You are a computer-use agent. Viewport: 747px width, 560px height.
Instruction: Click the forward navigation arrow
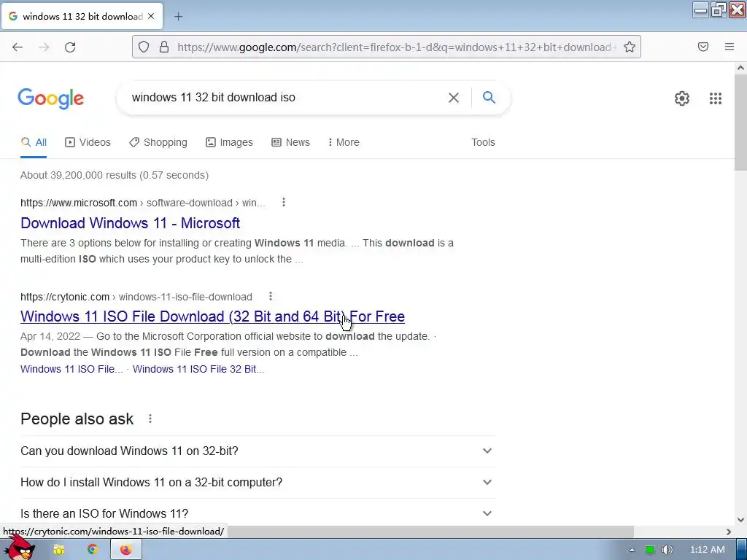pyautogui.click(x=44, y=47)
